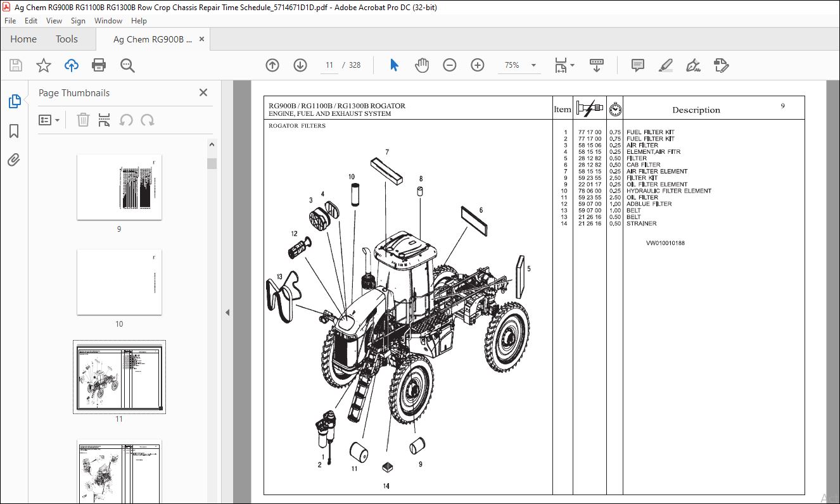Viewport: 840px width, 504px height.
Task: Open the Find text magnifier
Action: click(127, 65)
